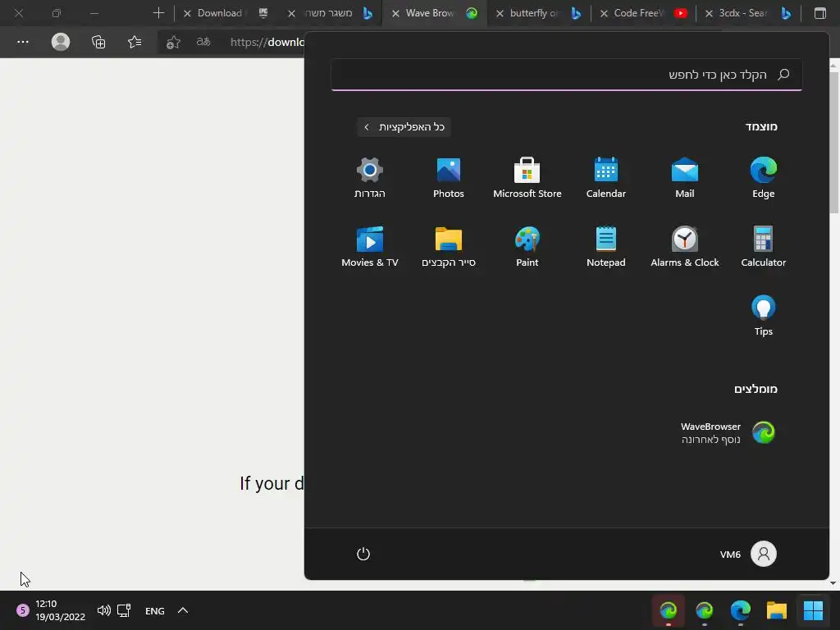The image size is (840, 630).
Task: Open the Tips app
Action: 763,316
